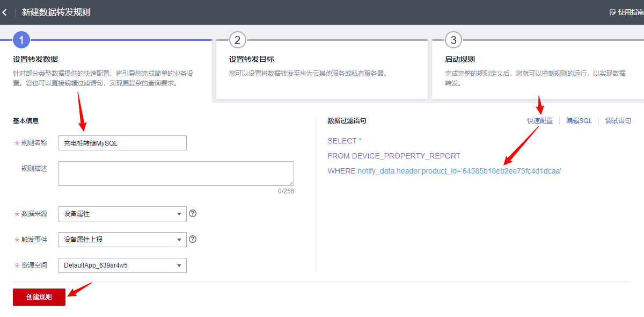Click inside the 规则描述 text area
The height and width of the screenshot is (317, 644).
[175, 173]
